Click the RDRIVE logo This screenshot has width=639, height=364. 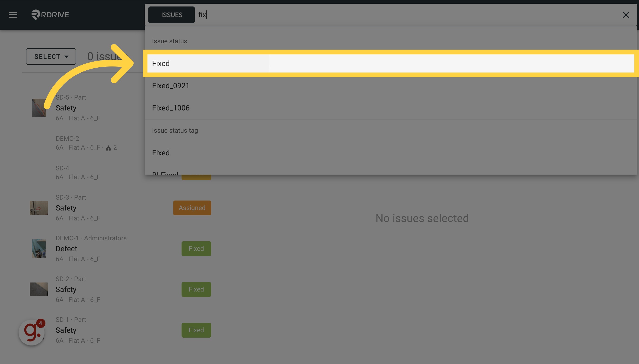(50, 15)
